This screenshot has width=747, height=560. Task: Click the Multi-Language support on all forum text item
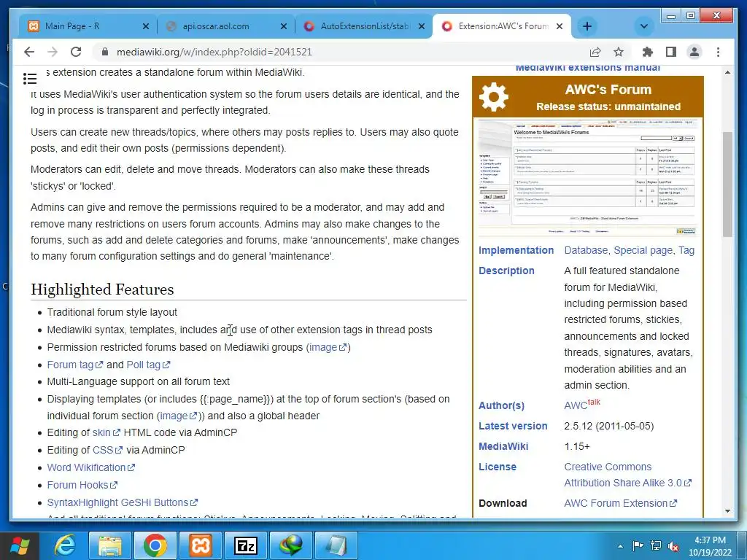click(x=138, y=382)
